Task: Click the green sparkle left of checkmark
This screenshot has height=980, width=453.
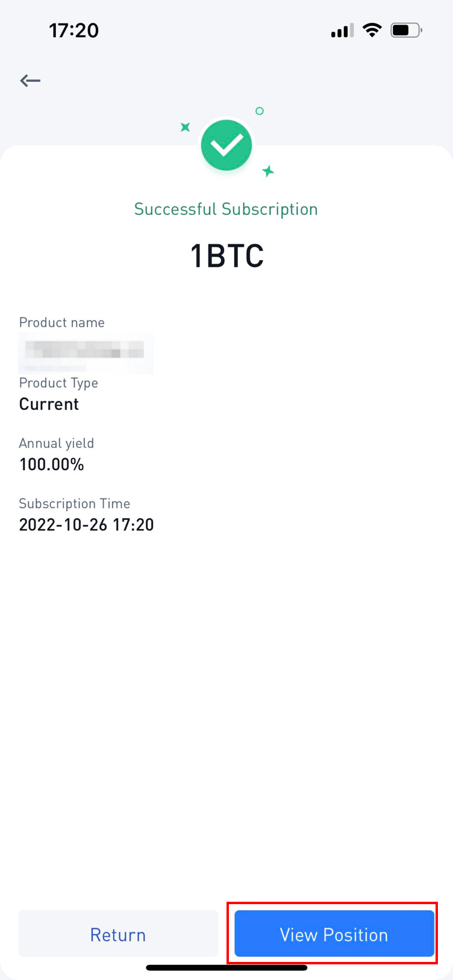Action: coord(185,128)
